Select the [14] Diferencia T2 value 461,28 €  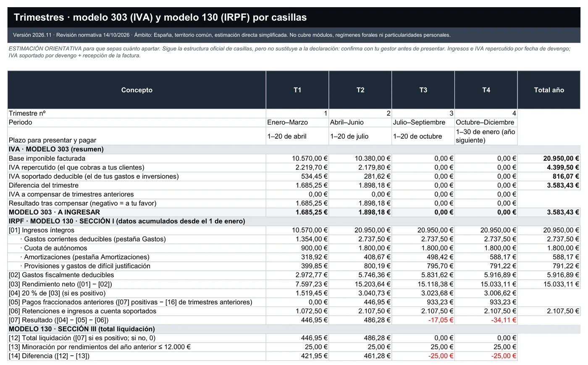(360, 356)
